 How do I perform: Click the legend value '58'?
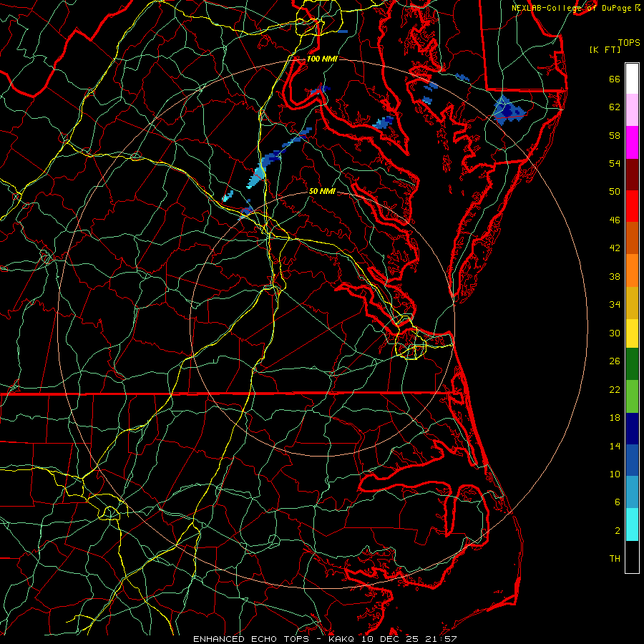pos(615,135)
